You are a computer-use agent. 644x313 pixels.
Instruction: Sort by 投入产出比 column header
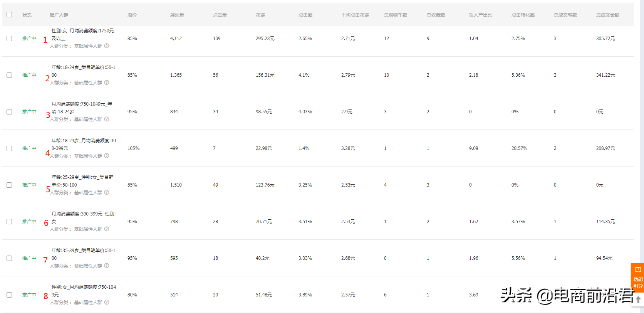[x=481, y=15]
